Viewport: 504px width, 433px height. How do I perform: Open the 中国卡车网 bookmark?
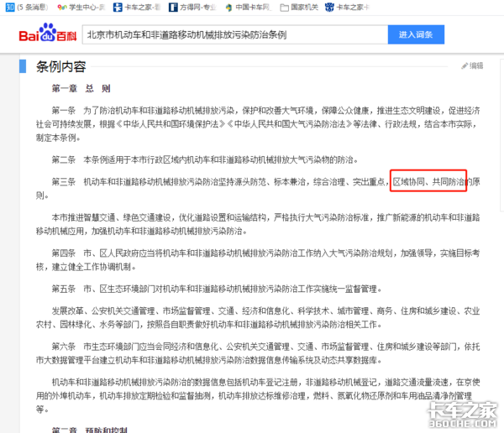pos(248,7)
